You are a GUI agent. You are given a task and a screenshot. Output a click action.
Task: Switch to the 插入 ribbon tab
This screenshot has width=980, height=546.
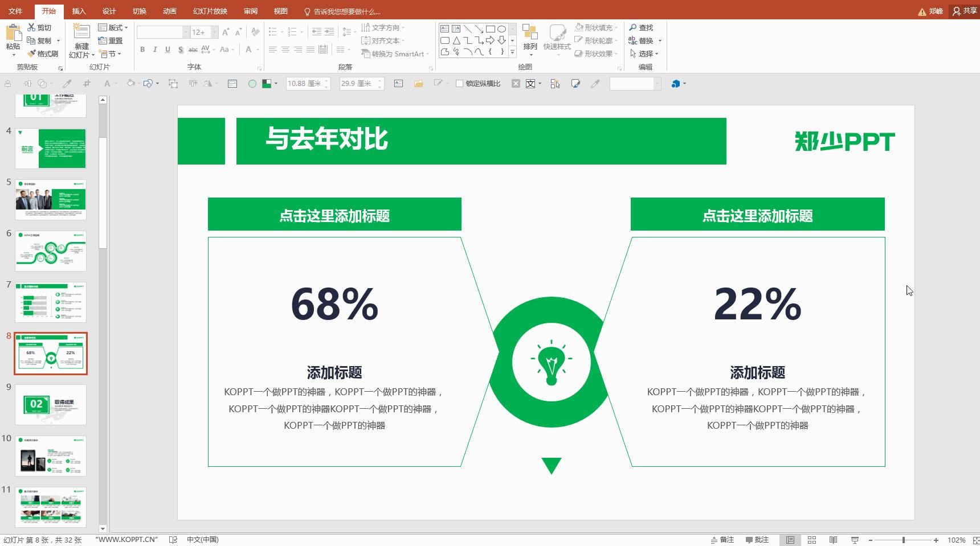(79, 11)
